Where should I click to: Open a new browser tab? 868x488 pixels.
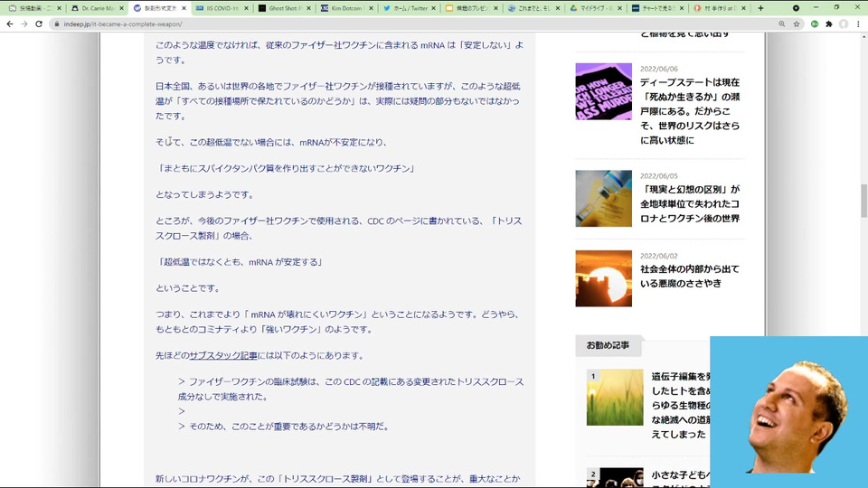pos(760,8)
